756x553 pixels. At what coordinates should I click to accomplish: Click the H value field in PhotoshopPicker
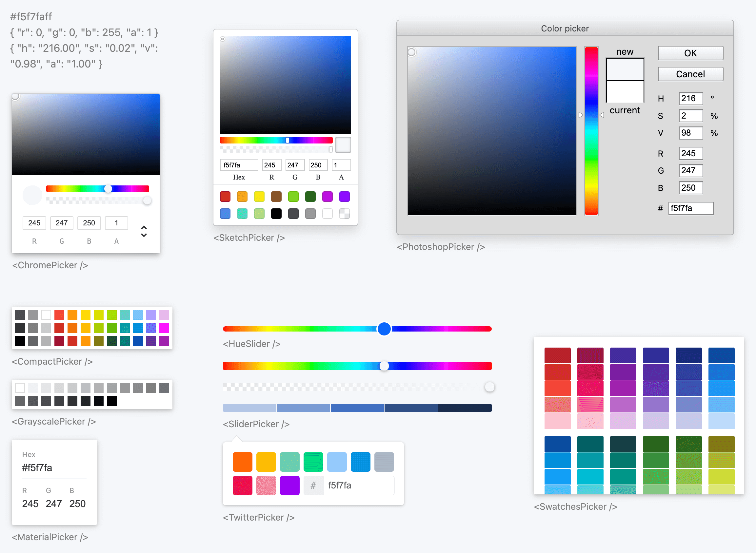(x=690, y=98)
